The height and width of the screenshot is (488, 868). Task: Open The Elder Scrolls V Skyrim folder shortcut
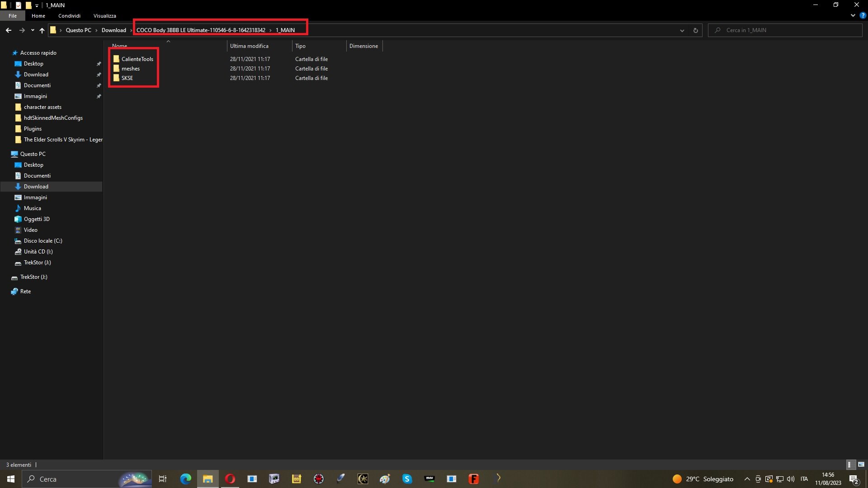63,140
